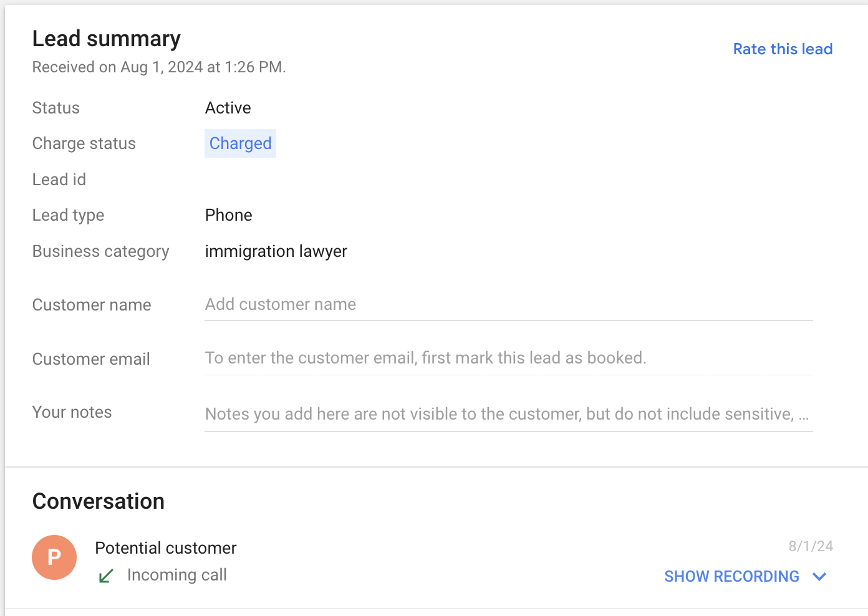Click the customer email placeholder line

[x=426, y=358]
